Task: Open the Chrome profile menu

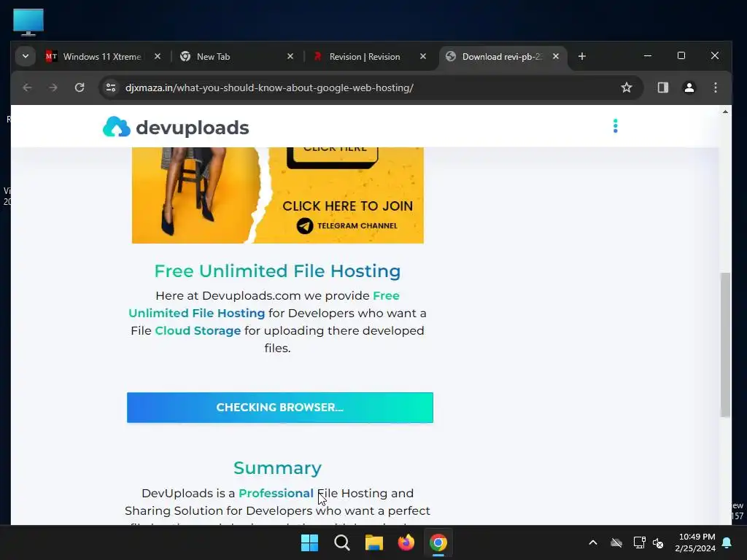Action: [x=689, y=87]
